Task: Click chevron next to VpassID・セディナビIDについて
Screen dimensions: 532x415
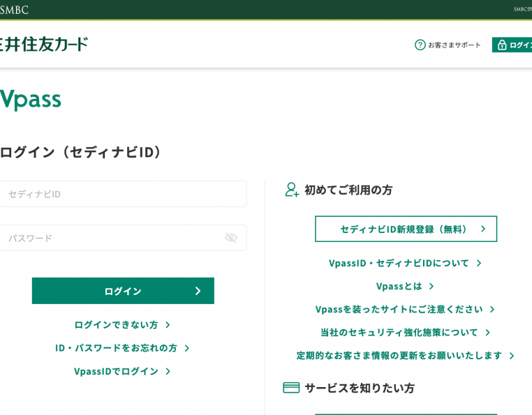Action: pos(479,263)
